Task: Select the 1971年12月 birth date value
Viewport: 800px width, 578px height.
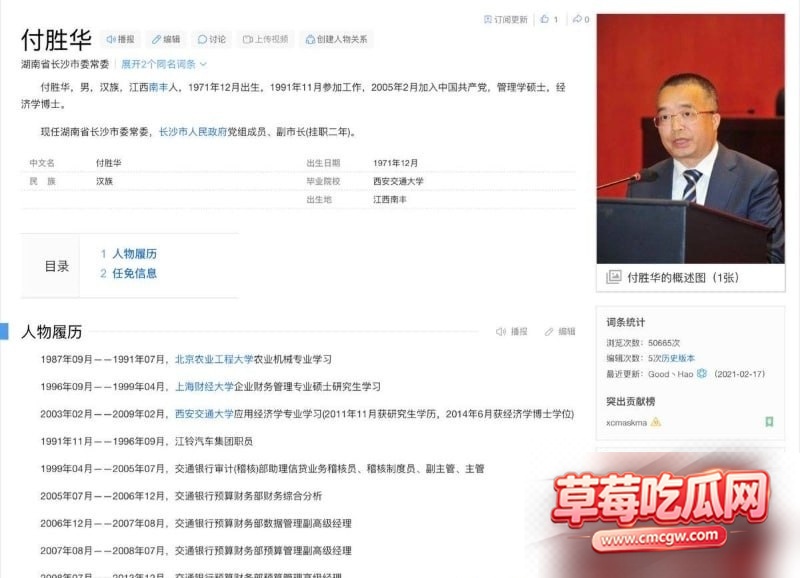Action: 395,163
